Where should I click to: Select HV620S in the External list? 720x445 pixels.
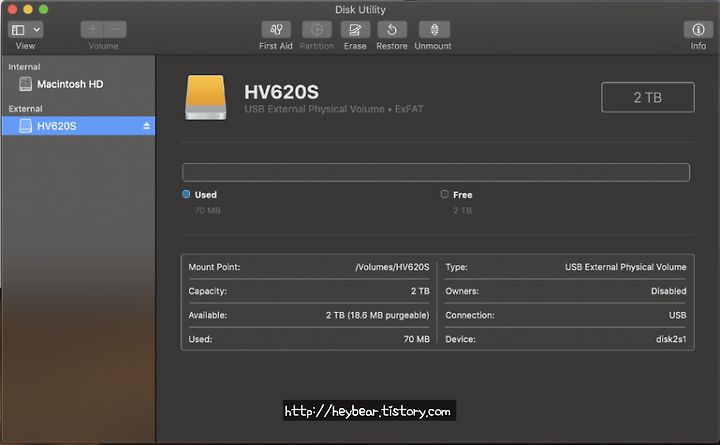(78, 126)
